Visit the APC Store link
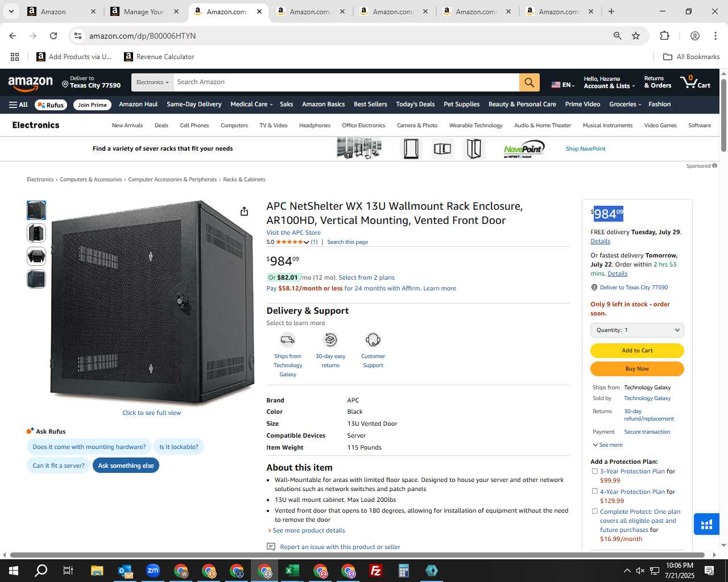 [293, 232]
